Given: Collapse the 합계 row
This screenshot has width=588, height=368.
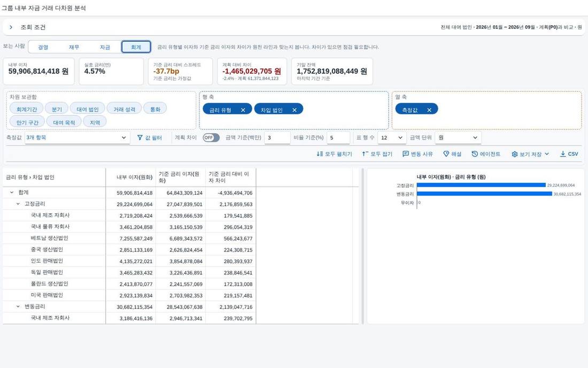Looking at the screenshot, I should [12, 193].
